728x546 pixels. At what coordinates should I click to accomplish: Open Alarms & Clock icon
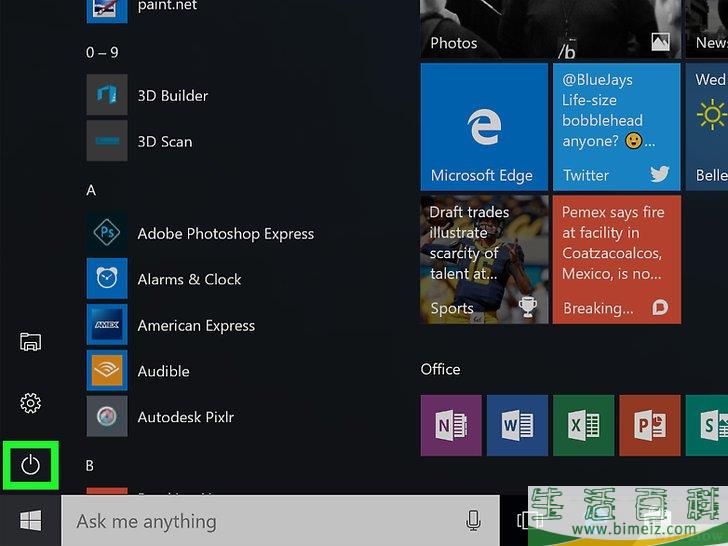coord(107,278)
